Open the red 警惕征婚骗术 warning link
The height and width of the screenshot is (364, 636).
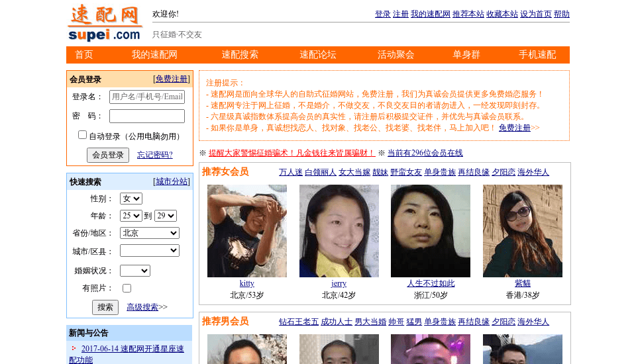(292, 153)
